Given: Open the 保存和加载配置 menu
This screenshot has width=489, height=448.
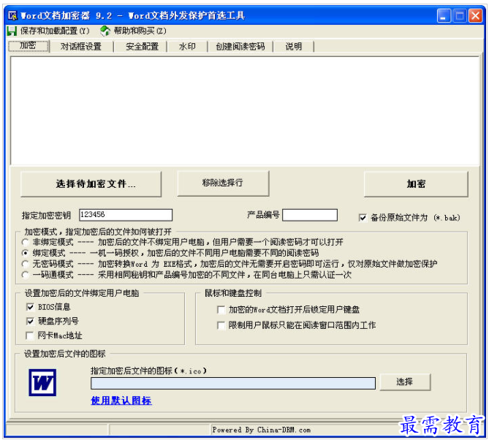Looking at the screenshot, I should tap(55, 31).
